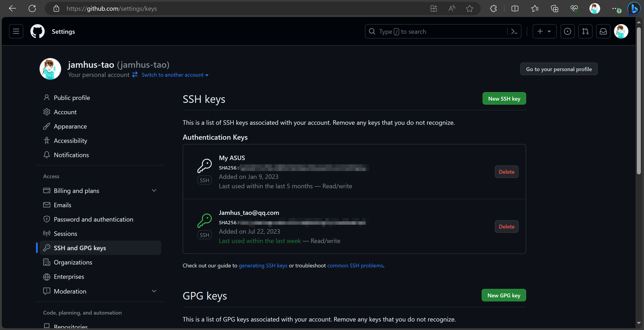
Task: Open Switch to another account dropdown
Action: (x=175, y=75)
